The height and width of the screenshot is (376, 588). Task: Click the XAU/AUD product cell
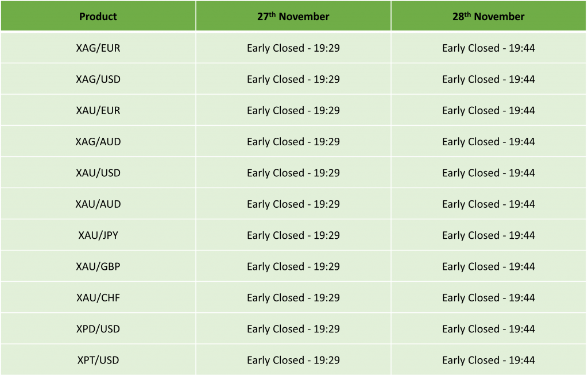tap(98, 204)
